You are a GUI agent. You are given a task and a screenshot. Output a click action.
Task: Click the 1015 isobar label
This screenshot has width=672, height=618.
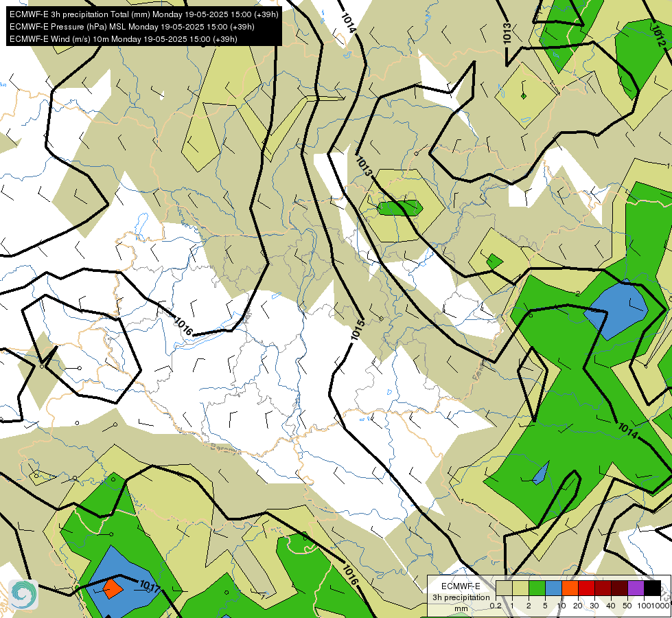[x=358, y=330]
